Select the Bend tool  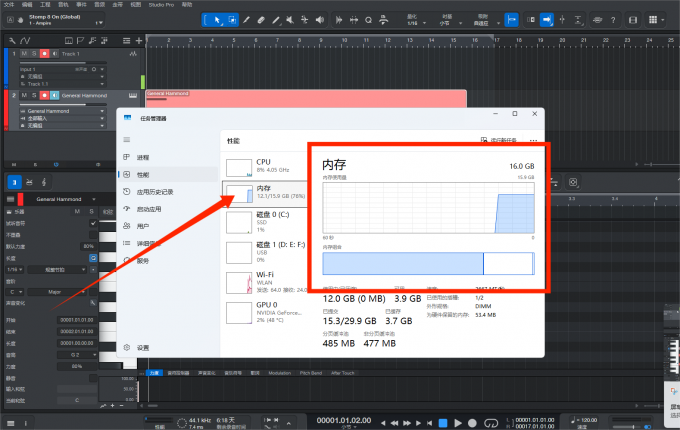coord(304,20)
